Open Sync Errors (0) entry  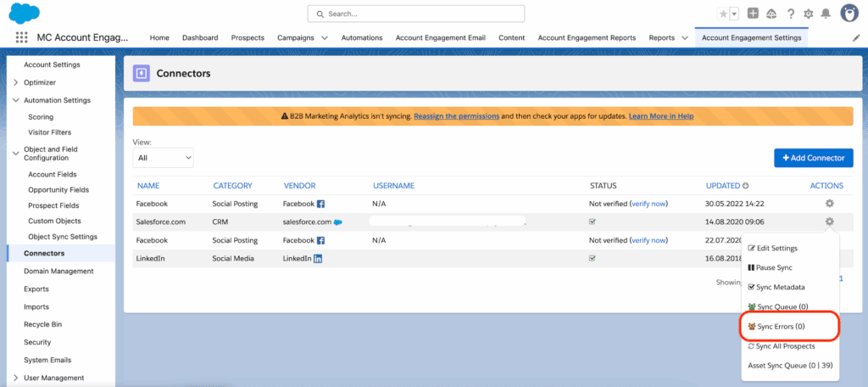pos(776,327)
